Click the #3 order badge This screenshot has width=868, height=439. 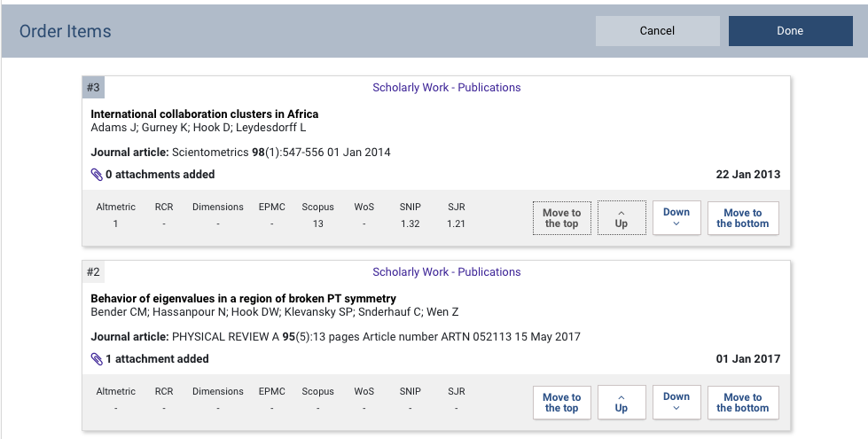click(x=93, y=88)
